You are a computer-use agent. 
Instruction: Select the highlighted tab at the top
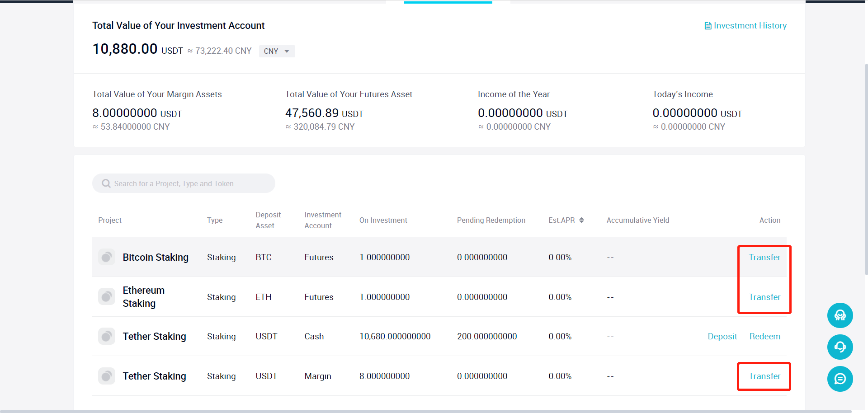click(448, 2)
